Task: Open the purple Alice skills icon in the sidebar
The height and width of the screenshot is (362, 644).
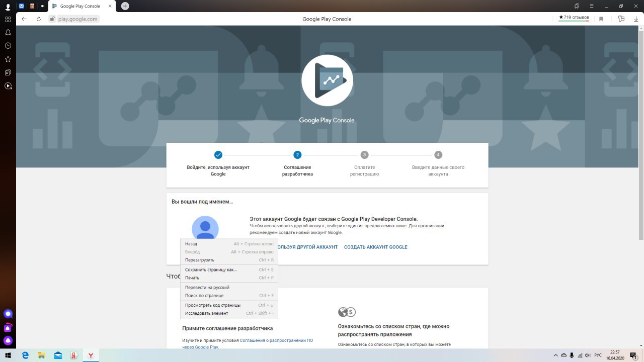Action: coord(8,328)
